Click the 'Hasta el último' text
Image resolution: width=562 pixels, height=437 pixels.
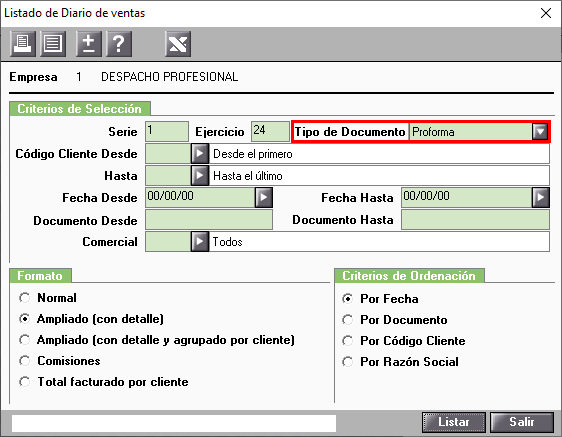coord(248,176)
